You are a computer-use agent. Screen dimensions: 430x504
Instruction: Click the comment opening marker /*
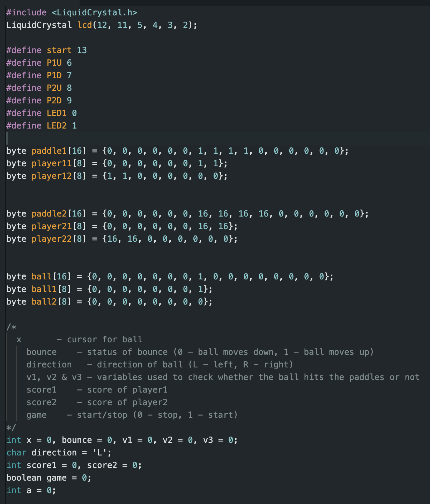point(11,327)
